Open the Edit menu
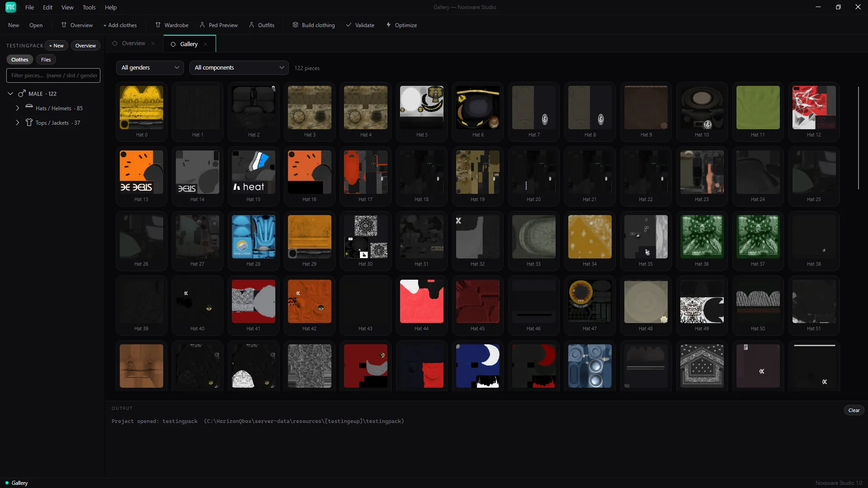868x488 pixels. coord(47,7)
